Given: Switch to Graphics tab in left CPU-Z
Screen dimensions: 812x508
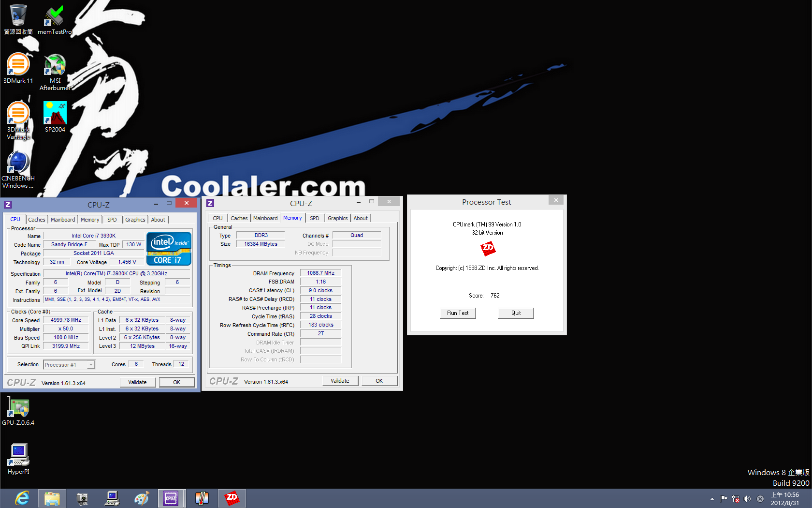Looking at the screenshot, I should point(135,220).
